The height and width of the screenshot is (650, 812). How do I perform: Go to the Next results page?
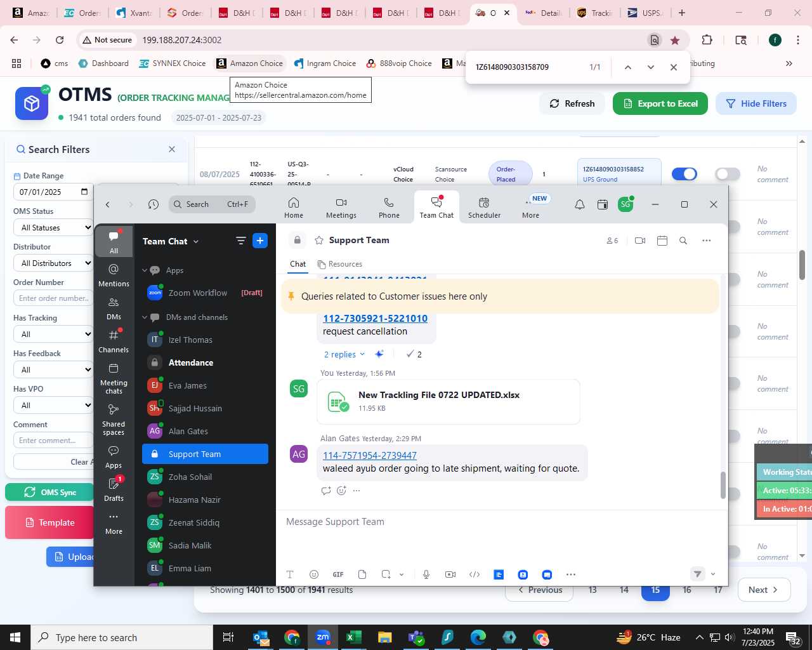point(764,590)
